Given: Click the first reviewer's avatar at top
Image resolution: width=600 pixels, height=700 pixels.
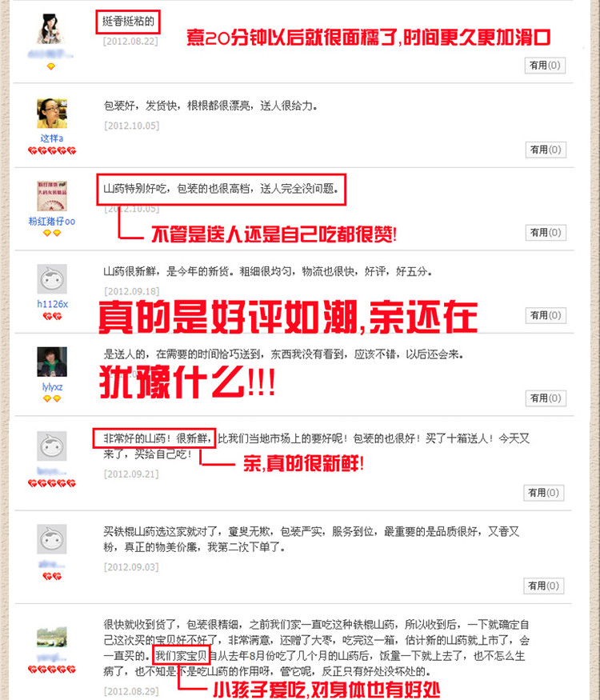Looking at the screenshot, I should tap(52, 29).
